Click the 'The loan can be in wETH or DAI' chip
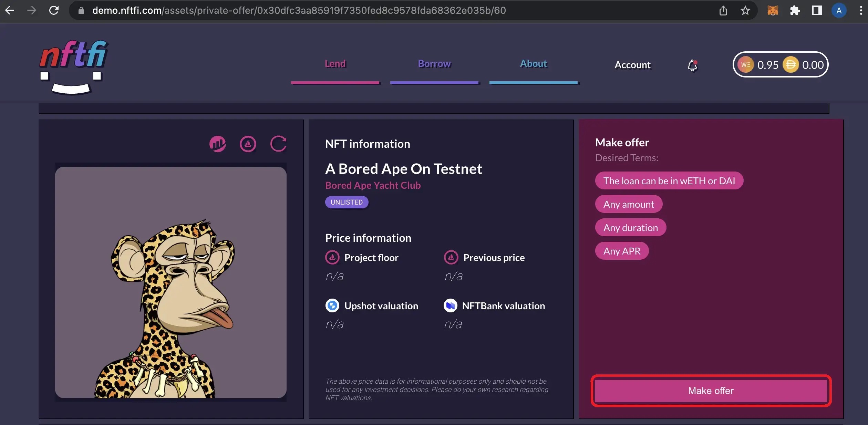868x425 pixels. [669, 180]
